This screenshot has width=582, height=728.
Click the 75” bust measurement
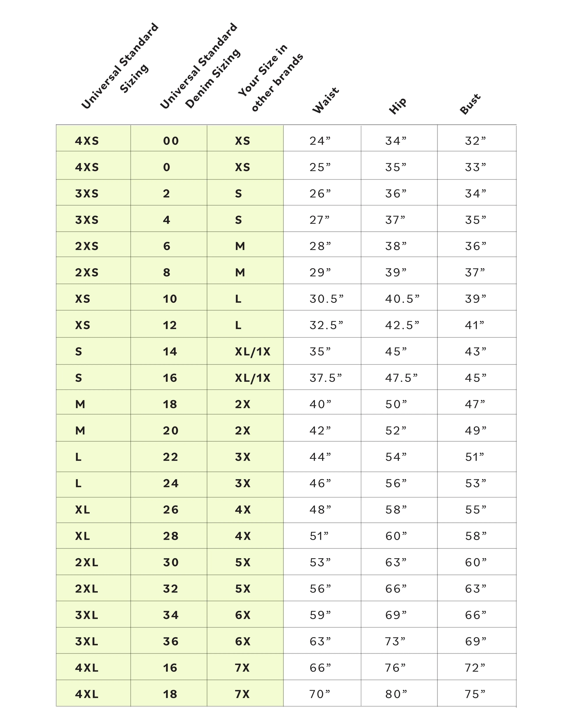475,694
